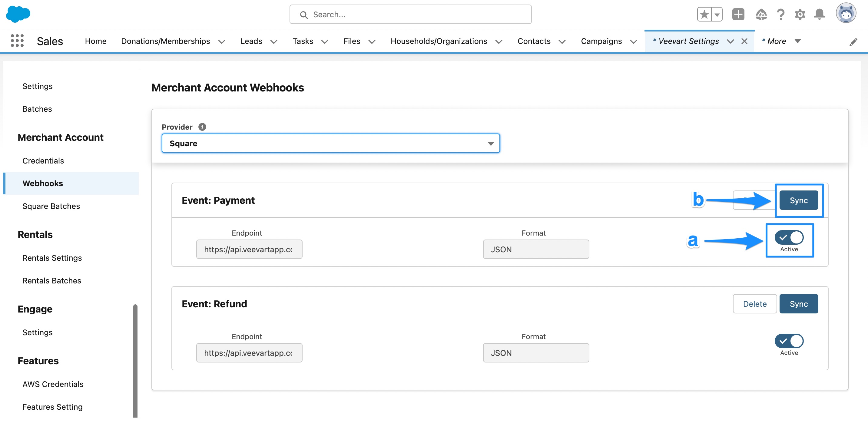Open the Donations/Memberships tab
This screenshot has height=430, width=868.
[x=165, y=41]
